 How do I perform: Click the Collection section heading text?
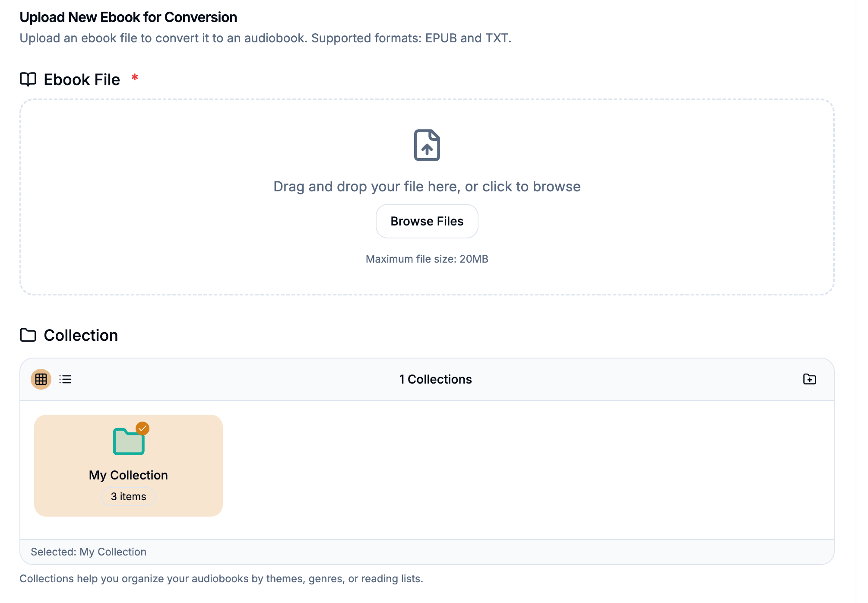pos(81,335)
